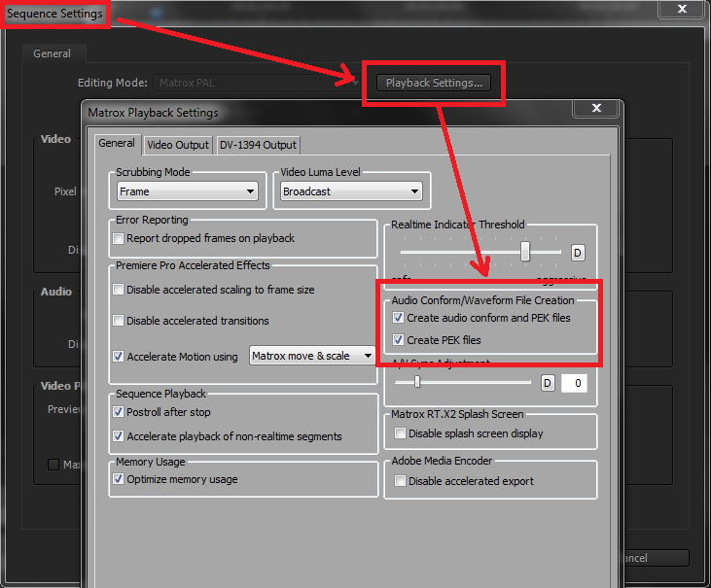The height and width of the screenshot is (588, 711).
Task: Close the Matrox Playback Settings dialog
Action: pyautogui.click(x=596, y=109)
